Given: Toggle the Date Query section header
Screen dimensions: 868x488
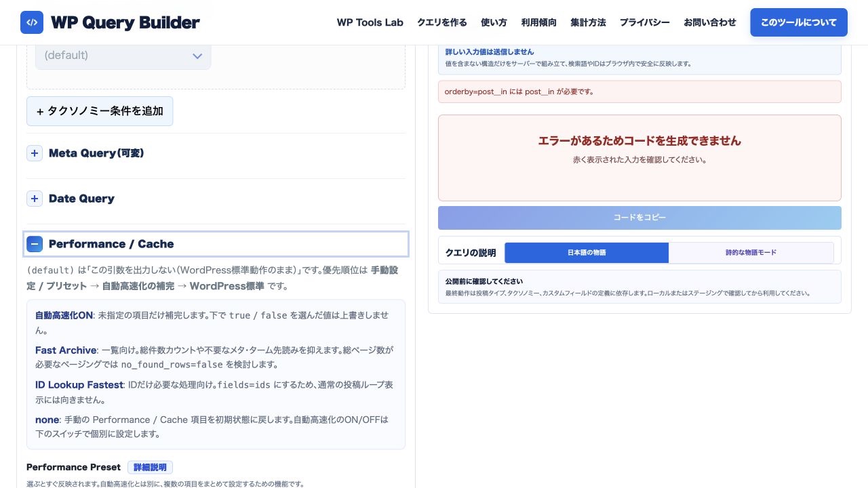Looking at the screenshot, I should (216, 199).
